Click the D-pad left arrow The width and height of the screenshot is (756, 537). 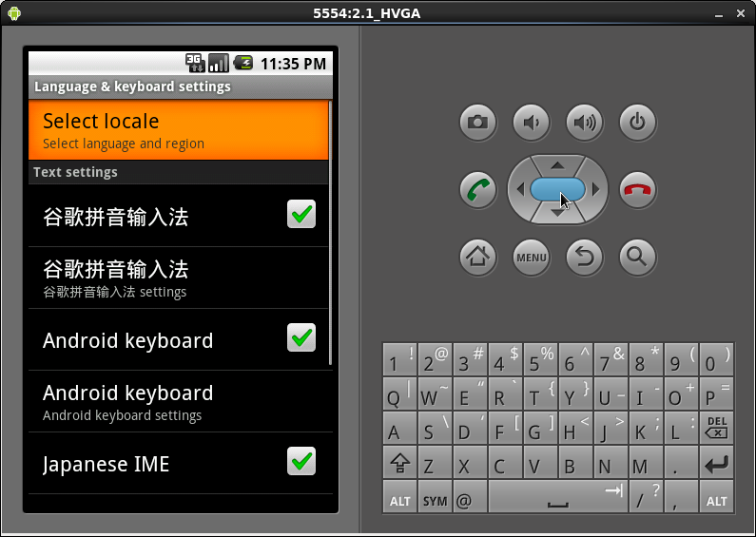[520, 189]
